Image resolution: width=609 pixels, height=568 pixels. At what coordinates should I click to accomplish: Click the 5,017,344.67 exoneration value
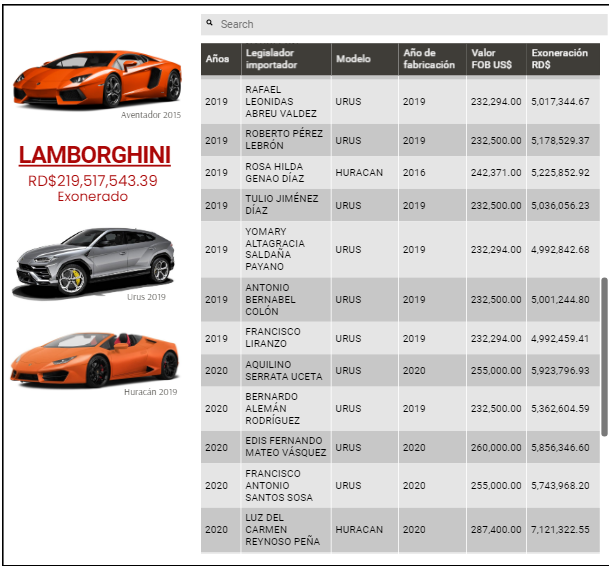pyautogui.click(x=560, y=101)
